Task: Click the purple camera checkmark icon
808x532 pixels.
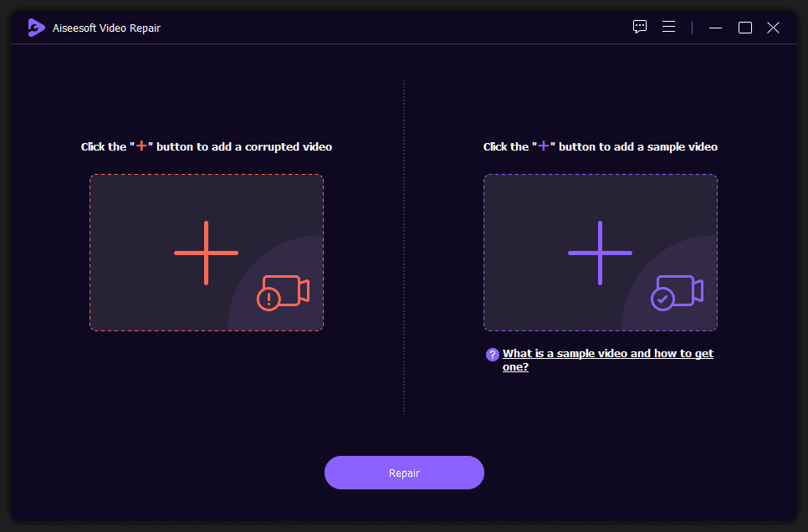Action: click(677, 293)
